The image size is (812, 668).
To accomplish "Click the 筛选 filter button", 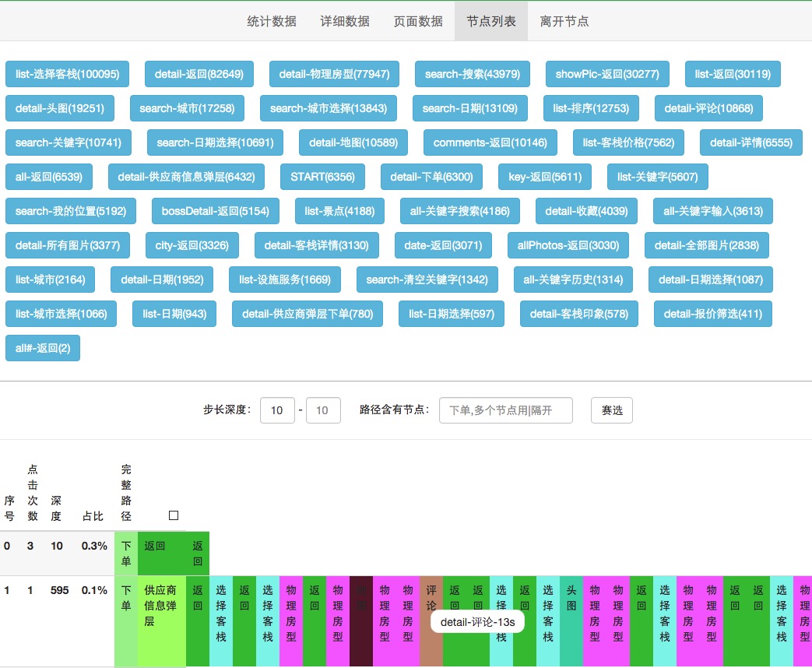I will click(612, 410).
